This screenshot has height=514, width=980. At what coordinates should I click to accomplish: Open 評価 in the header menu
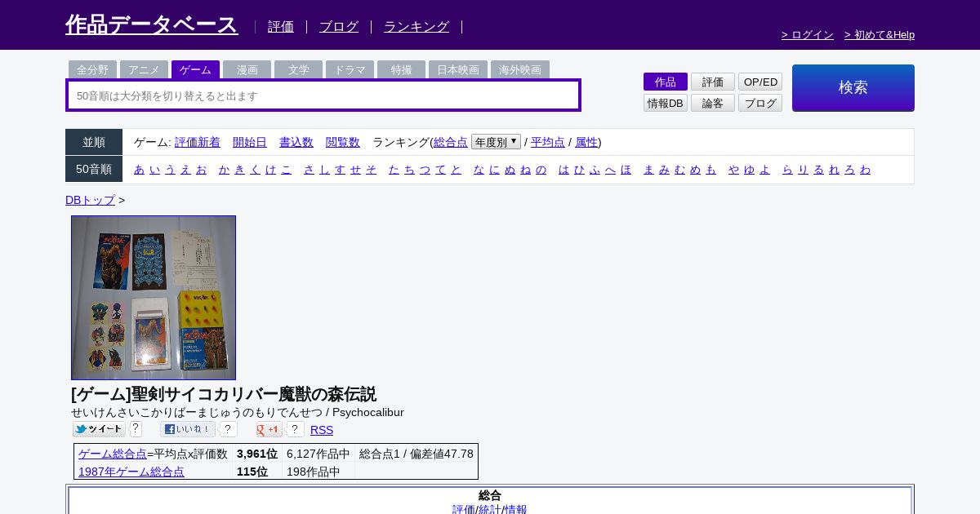click(x=281, y=26)
